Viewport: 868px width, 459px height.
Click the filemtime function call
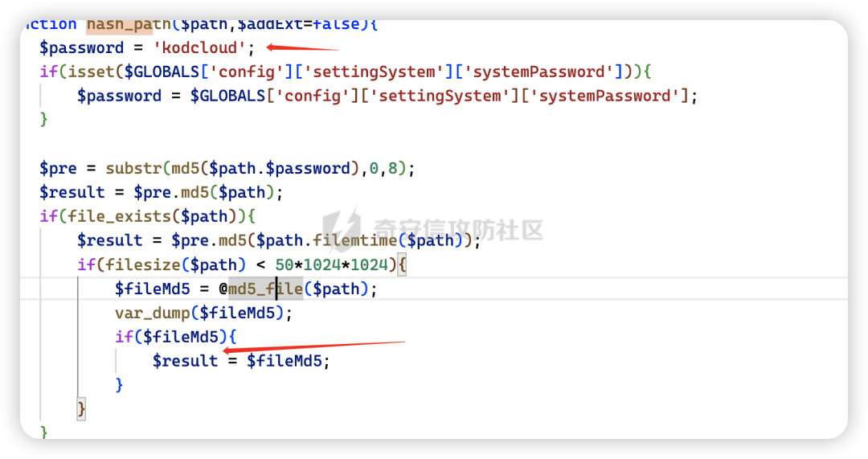coord(355,240)
